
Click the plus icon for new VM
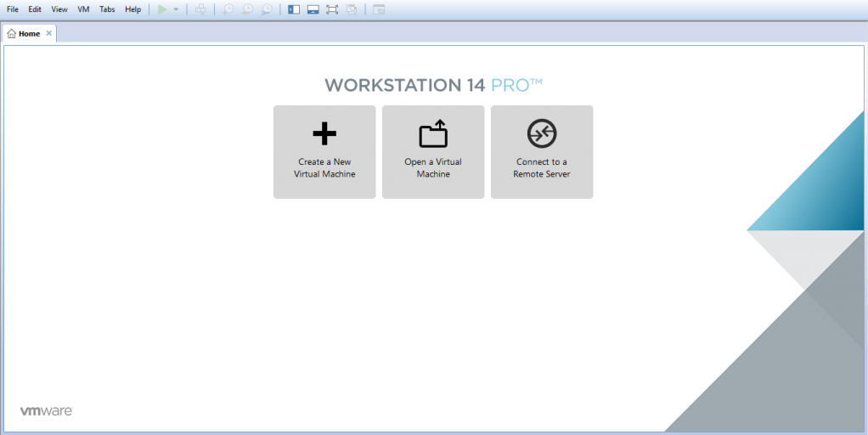click(324, 133)
